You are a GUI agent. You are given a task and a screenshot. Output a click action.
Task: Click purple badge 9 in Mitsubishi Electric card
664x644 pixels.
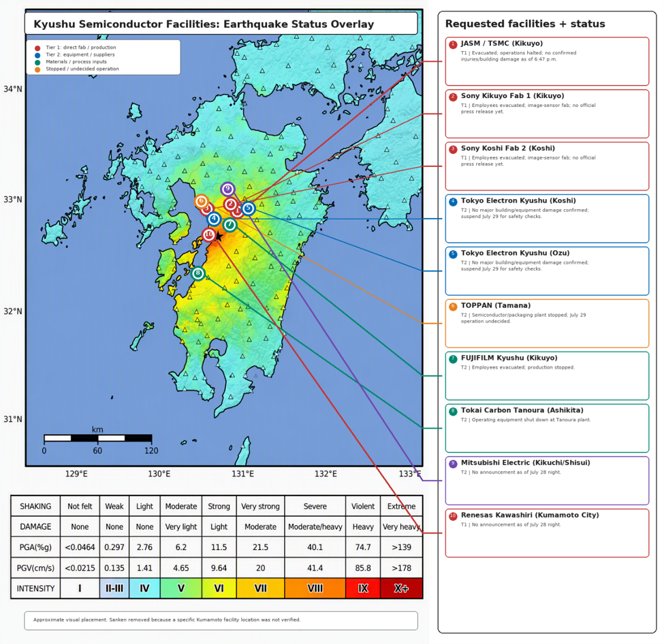pyautogui.click(x=453, y=463)
